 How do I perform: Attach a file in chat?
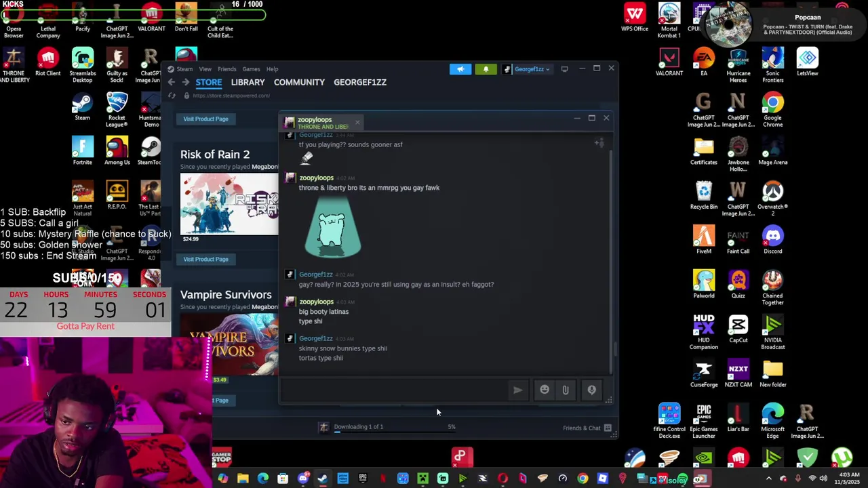coord(566,390)
